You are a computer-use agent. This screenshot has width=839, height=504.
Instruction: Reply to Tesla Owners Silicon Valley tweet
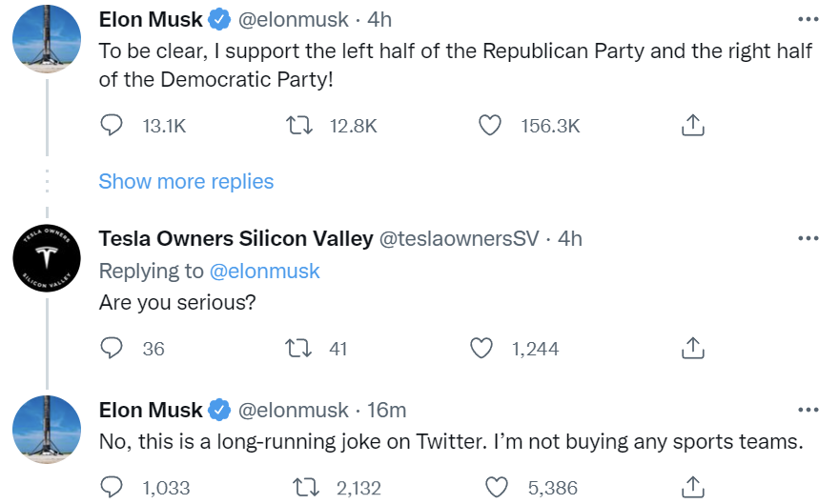point(113,348)
